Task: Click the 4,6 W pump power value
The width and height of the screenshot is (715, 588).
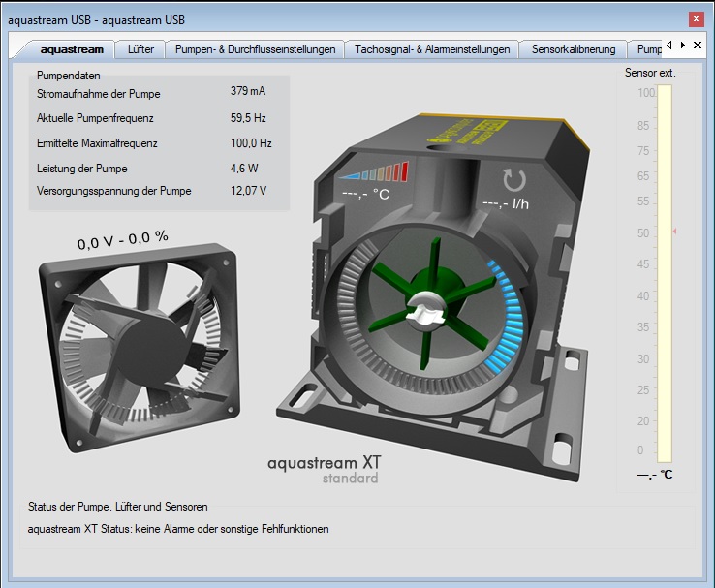Action: [244, 169]
